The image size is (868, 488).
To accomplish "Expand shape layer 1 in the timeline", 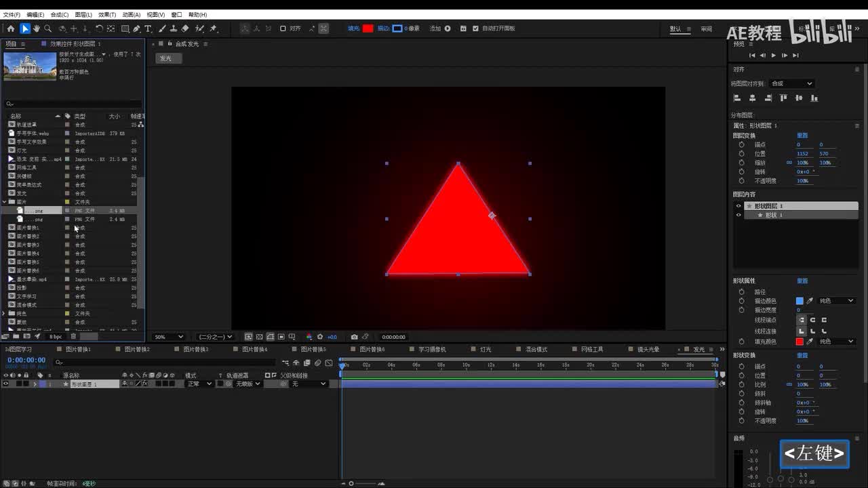I will pyautogui.click(x=35, y=384).
